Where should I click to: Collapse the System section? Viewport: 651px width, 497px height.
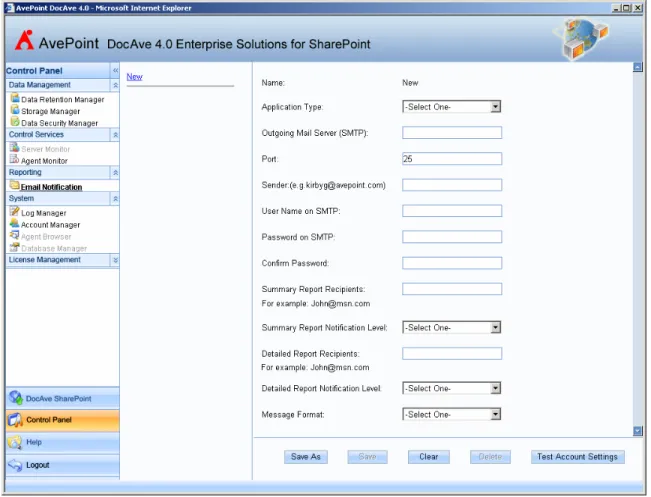115,199
